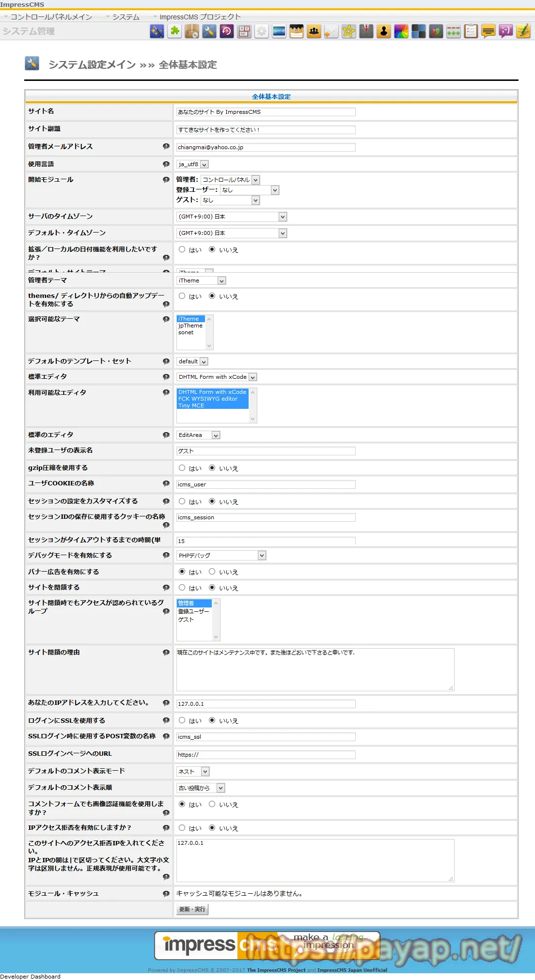Open the 使用言語 ja_utf8 dropdown
This screenshot has width=535, height=980.
pos(193,164)
